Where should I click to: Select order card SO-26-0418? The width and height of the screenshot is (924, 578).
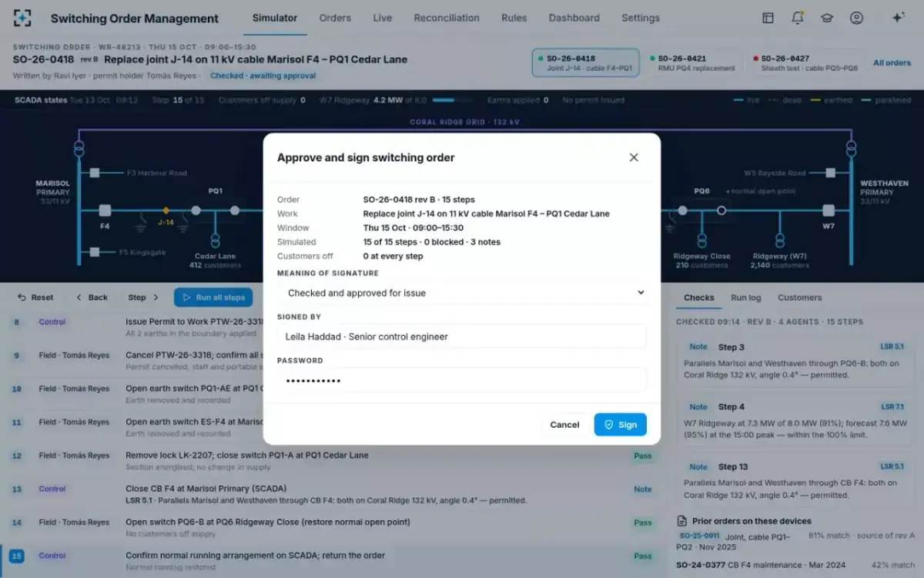586,63
